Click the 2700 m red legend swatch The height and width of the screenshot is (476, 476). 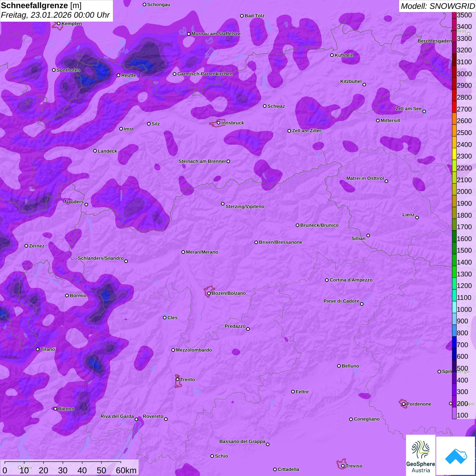(x=454, y=106)
